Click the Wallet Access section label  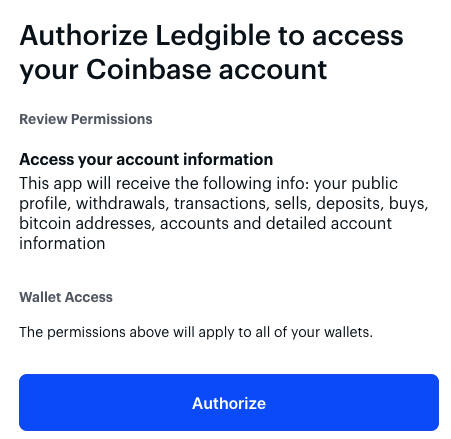pyautogui.click(x=66, y=297)
